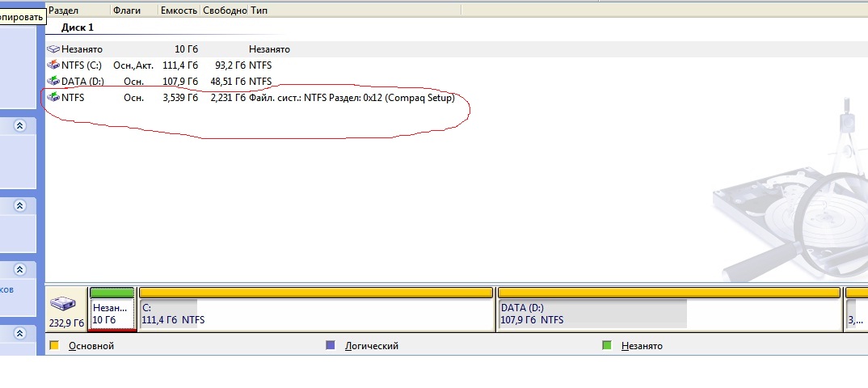
Task: Click the Незанято legend label
Action: pos(642,346)
